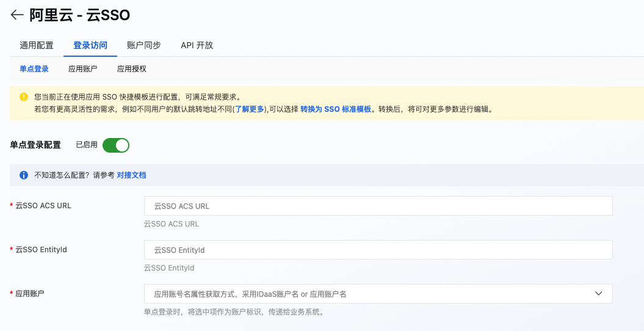Click the 单点登录配置 section heading

(x=35, y=145)
